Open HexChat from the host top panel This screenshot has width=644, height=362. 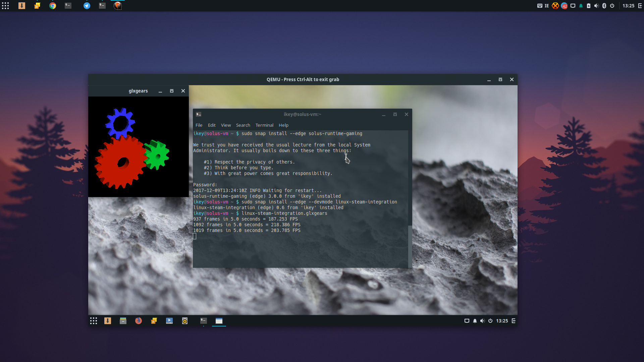[x=37, y=6]
